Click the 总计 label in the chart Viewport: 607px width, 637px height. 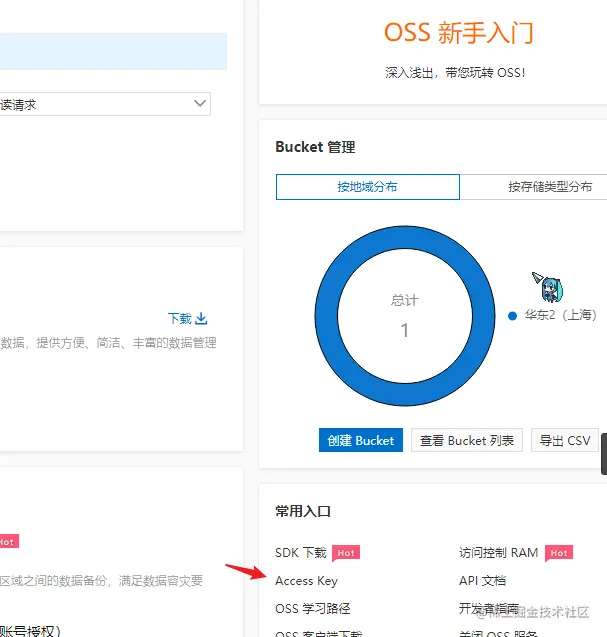pos(405,300)
